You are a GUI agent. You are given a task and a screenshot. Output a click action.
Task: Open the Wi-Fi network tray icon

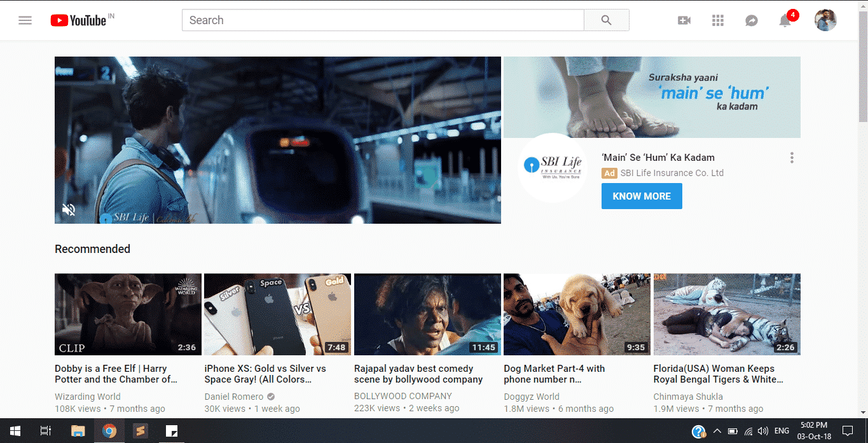748,431
